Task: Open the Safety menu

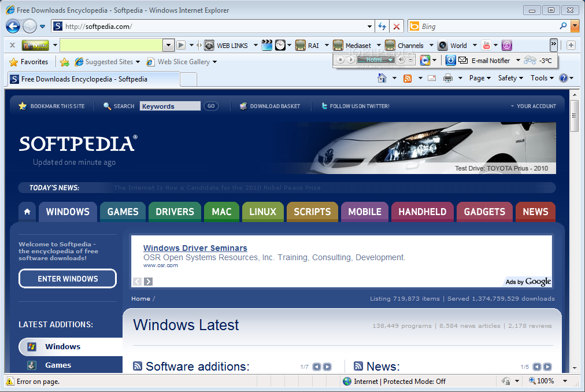Action: point(510,78)
